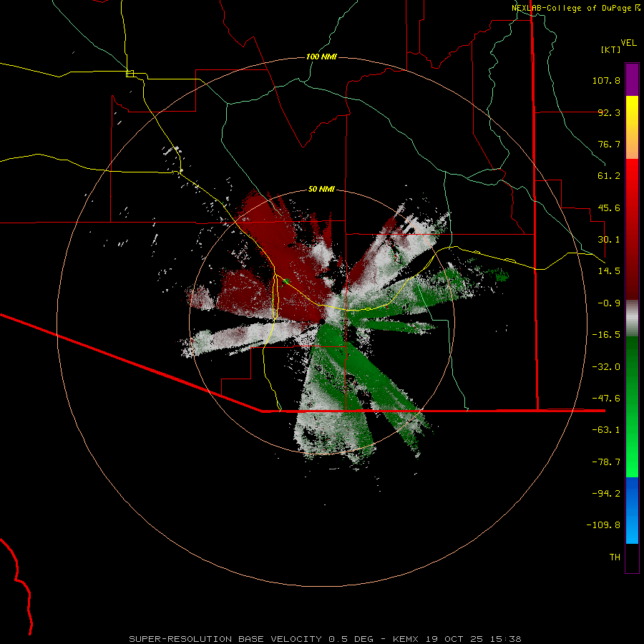Click the 100 NMI range ring label
Viewport: 644px width, 644px height.
click(321, 57)
